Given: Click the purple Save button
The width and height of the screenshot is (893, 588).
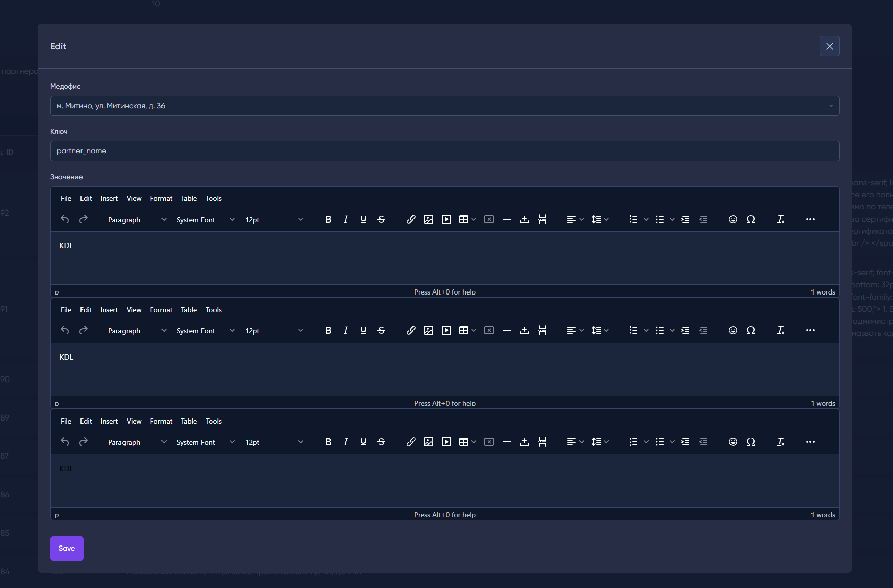Looking at the screenshot, I should [67, 549].
